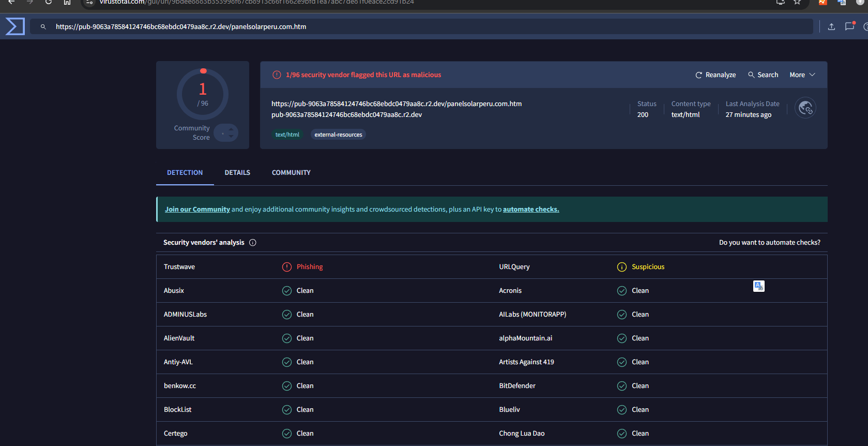The image size is (868, 446).
Task: Click the upload file arrow icon
Action: coord(831,26)
